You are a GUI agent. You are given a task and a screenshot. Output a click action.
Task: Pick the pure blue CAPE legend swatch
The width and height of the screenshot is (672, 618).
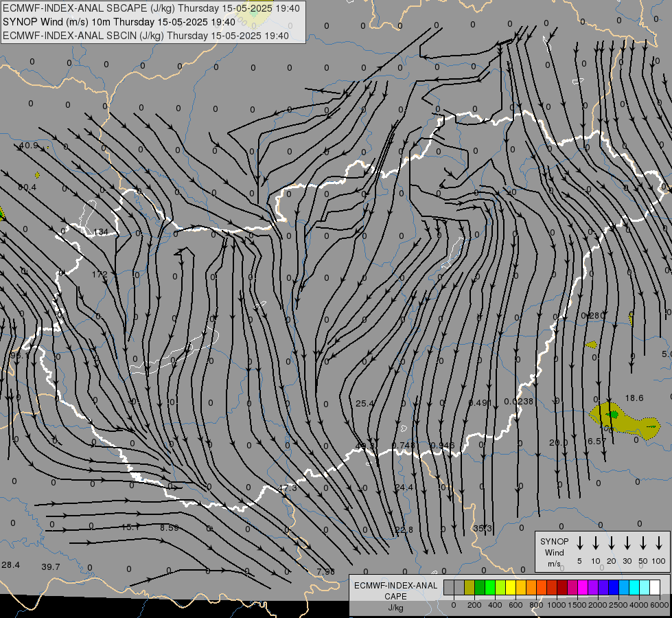click(613, 587)
